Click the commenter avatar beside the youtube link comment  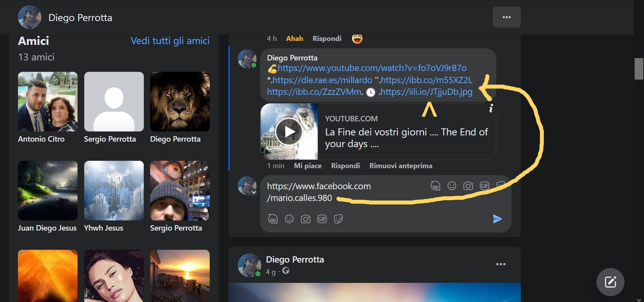[x=247, y=59]
